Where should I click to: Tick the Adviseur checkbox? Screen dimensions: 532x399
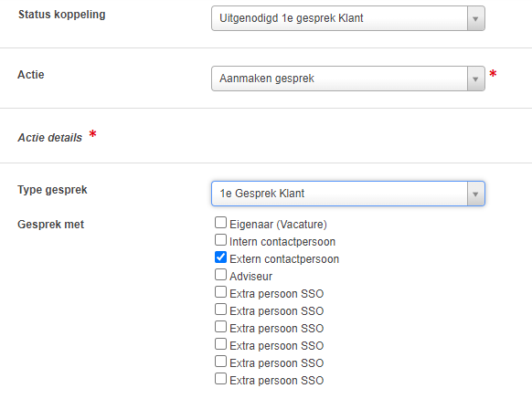coord(220,275)
